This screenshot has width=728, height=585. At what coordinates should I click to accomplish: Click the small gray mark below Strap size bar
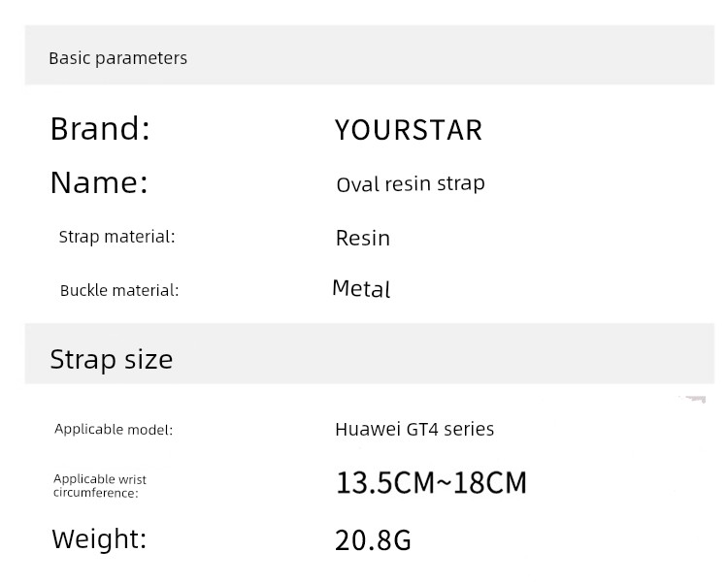[693, 399]
